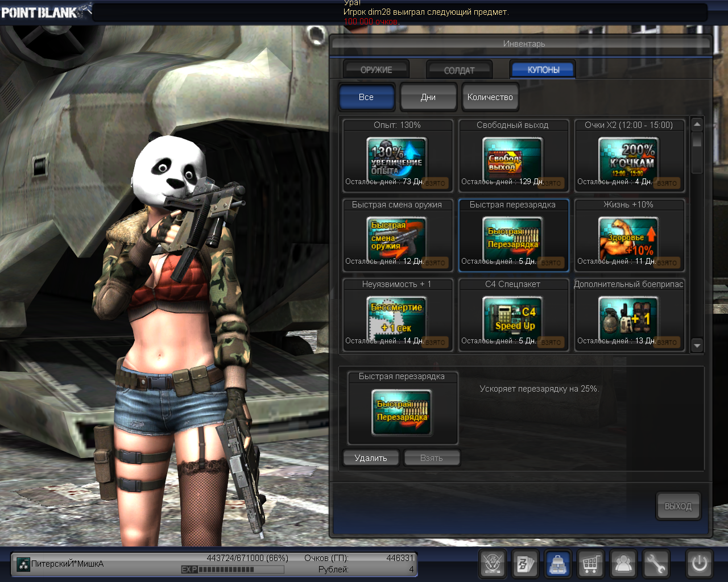Click the player rank icon beside ПитерскиЙ*МишкА
The image size is (728, 582).
[23, 564]
